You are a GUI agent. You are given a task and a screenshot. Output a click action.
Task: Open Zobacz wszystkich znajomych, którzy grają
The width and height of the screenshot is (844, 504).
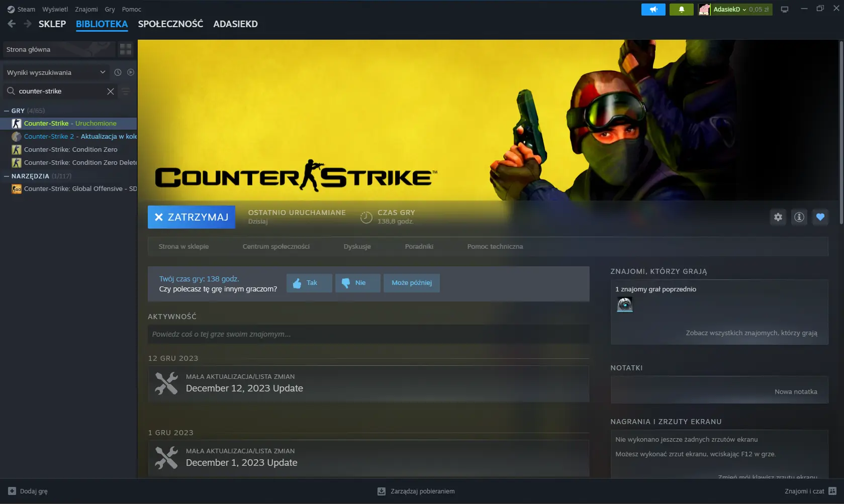752,333
